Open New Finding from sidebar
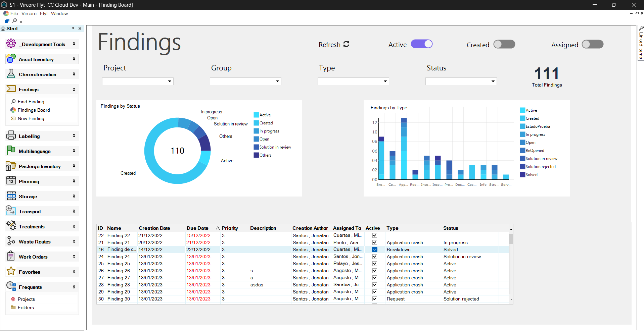Viewport: 644px width, 332px height. pos(31,118)
